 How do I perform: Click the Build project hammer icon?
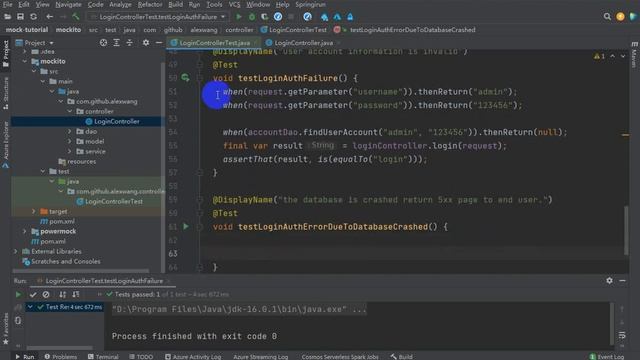76,17
